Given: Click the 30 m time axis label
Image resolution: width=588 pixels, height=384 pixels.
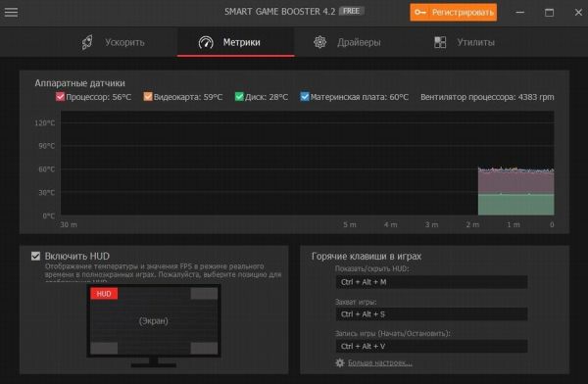Looking at the screenshot, I should pyautogui.click(x=69, y=224).
